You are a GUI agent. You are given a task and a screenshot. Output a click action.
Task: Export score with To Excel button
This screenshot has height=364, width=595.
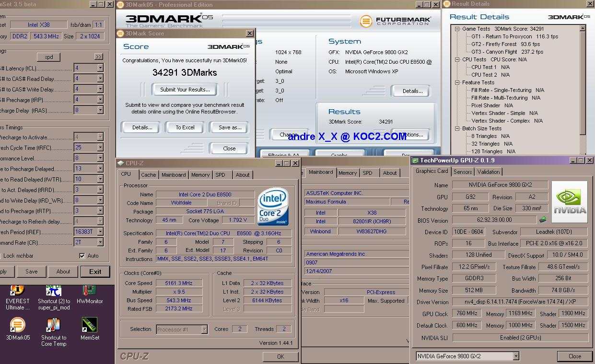(185, 127)
